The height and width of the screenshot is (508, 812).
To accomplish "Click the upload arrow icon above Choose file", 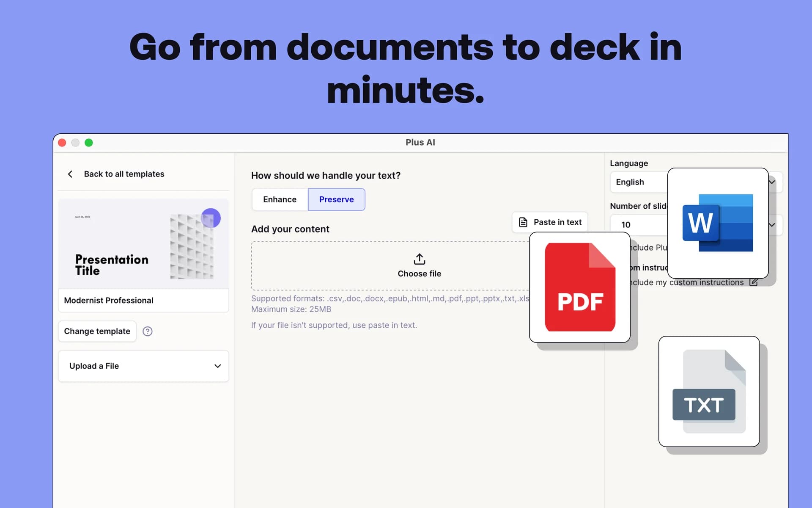I will pos(419,259).
